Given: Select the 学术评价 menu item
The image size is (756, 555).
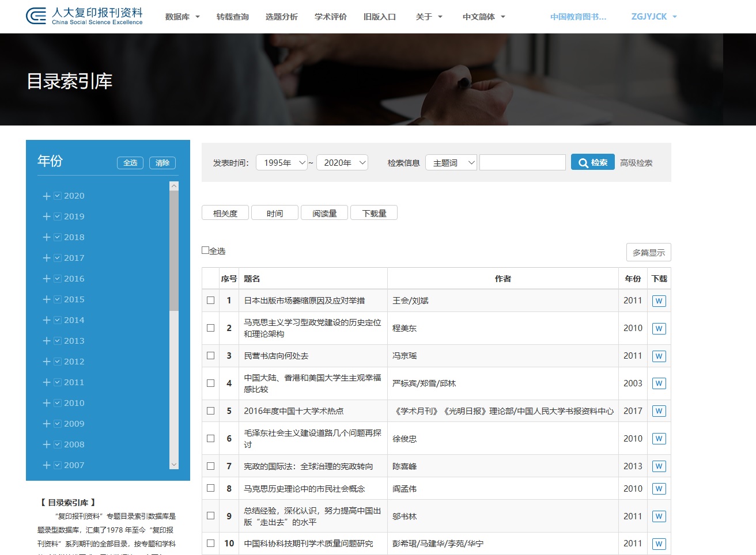Looking at the screenshot, I should (330, 17).
